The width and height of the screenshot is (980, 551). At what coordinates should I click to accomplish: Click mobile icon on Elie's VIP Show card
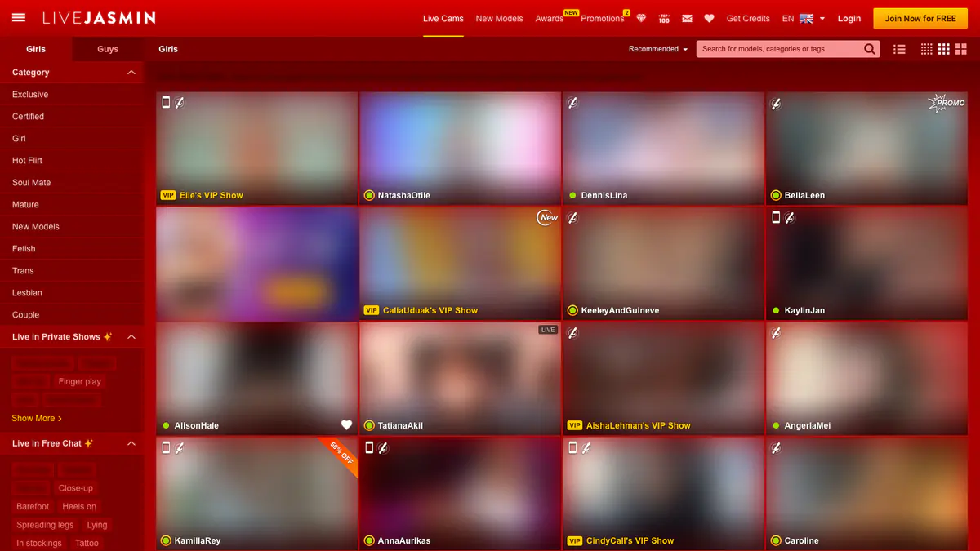pyautogui.click(x=166, y=102)
